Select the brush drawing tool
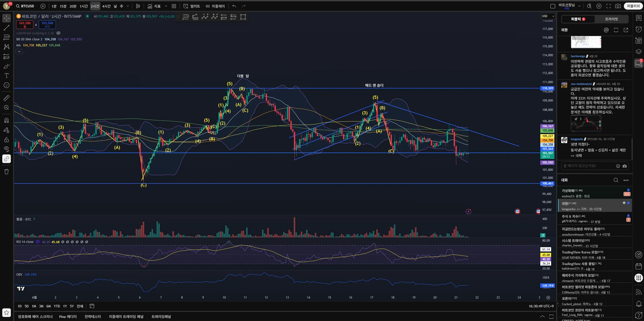The height and width of the screenshot is (321, 644). tap(6, 66)
